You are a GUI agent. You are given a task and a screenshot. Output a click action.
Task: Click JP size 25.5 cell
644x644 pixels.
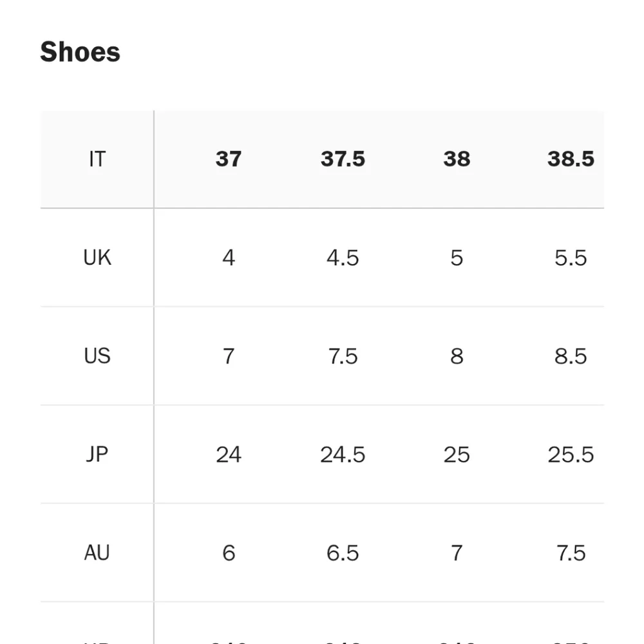(x=571, y=455)
